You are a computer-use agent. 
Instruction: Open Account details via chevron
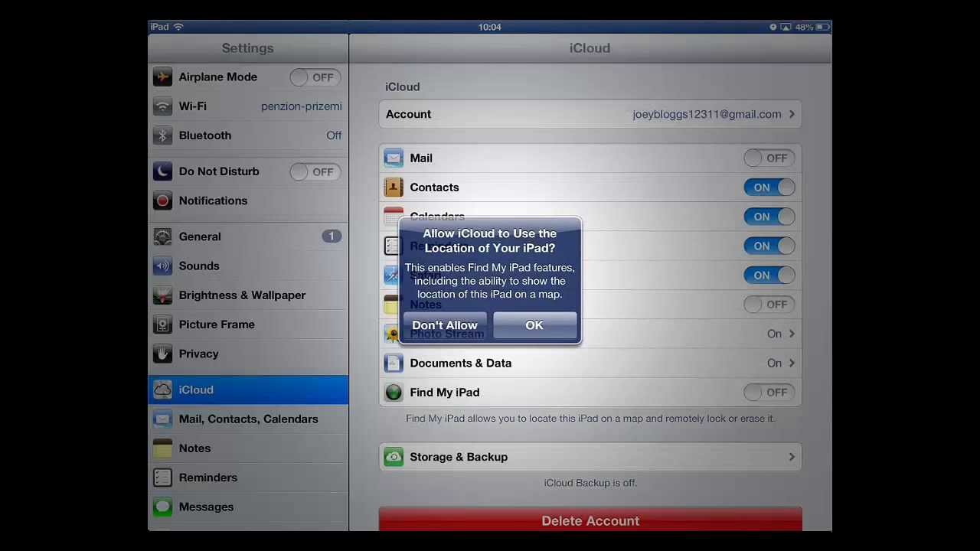[x=792, y=114]
